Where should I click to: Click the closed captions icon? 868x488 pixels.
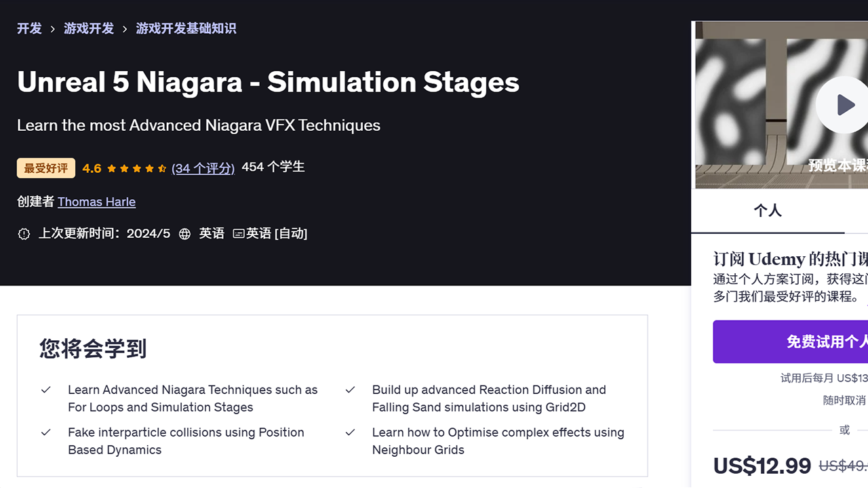click(239, 234)
